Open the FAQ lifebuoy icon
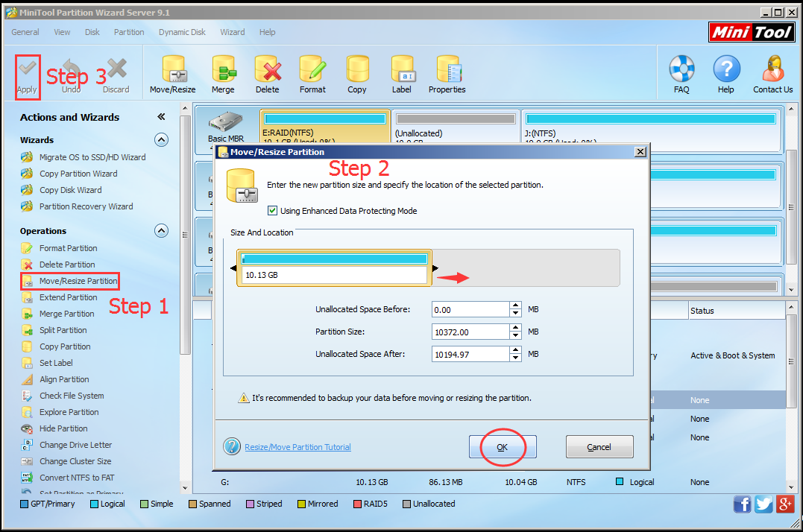 coord(681,69)
